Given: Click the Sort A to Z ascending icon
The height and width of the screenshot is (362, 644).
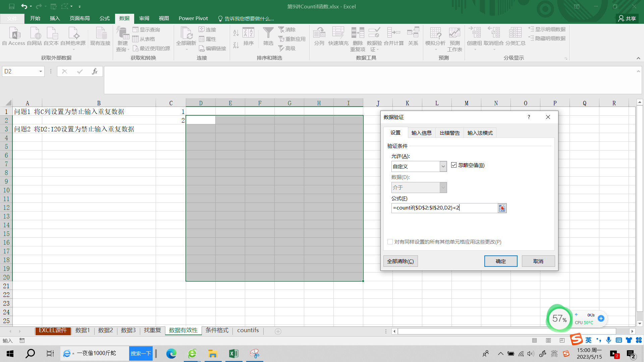Looking at the screenshot, I should pyautogui.click(x=236, y=33).
